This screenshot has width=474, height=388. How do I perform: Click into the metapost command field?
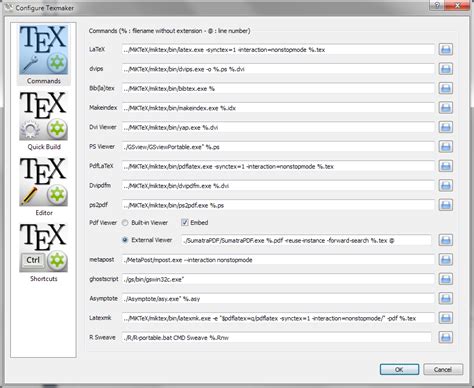[278, 260]
